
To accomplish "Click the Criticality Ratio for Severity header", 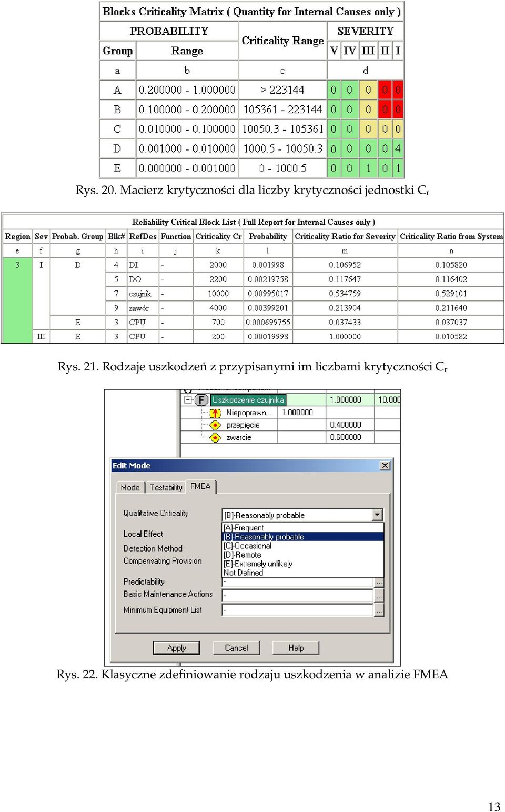I will pos(345,237).
